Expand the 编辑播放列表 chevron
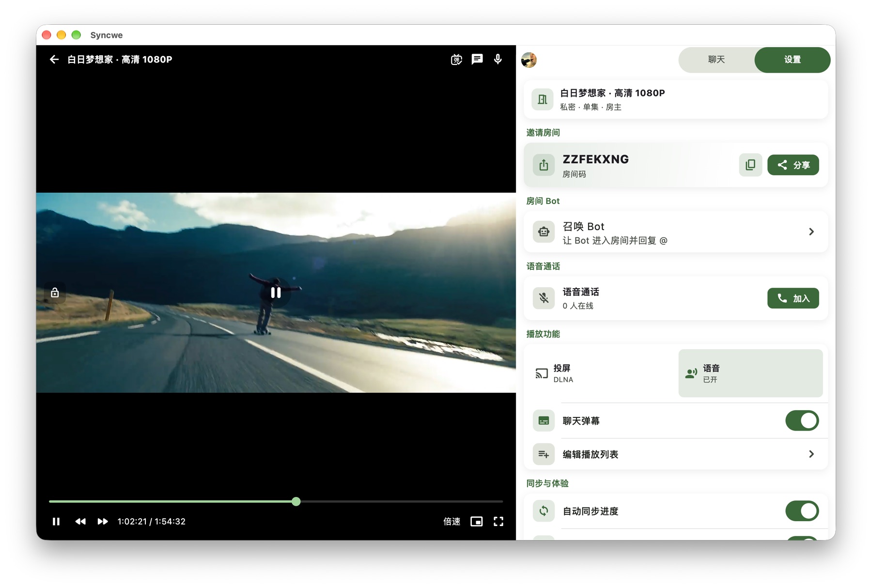This screenshot has width=872, height=588. click(x=811, y=454)
